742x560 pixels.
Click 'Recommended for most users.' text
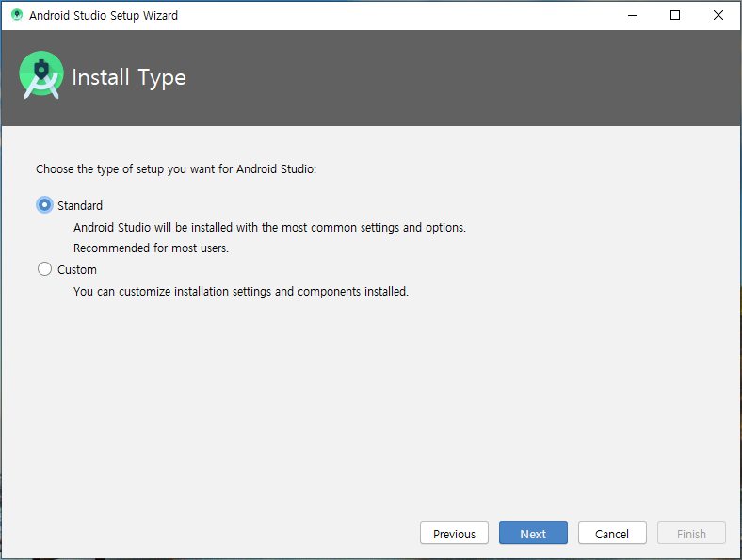[151, 248]
